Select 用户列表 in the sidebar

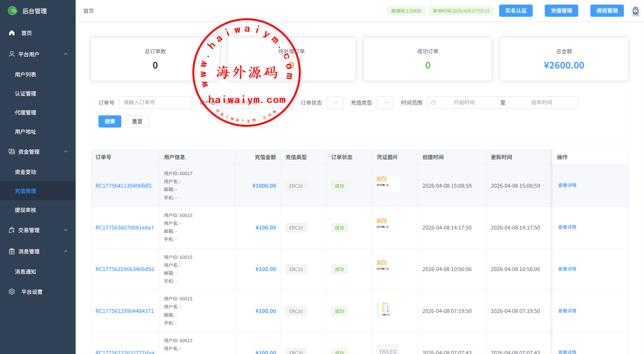pyautogui.click(x=25, y=75)
